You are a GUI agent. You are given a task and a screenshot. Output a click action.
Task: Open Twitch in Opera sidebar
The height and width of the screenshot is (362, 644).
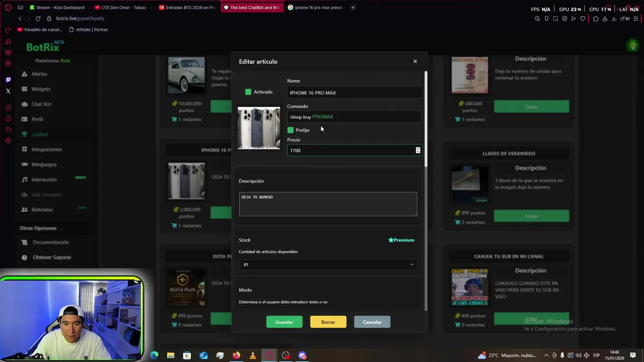8,80
